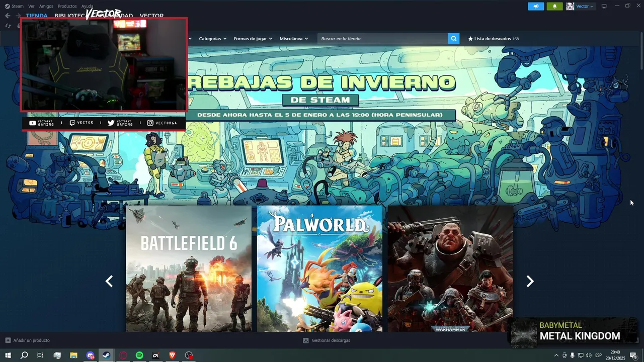The image size is (644, 362).
Task: Open the Productos menu
Action: (67, 6)
